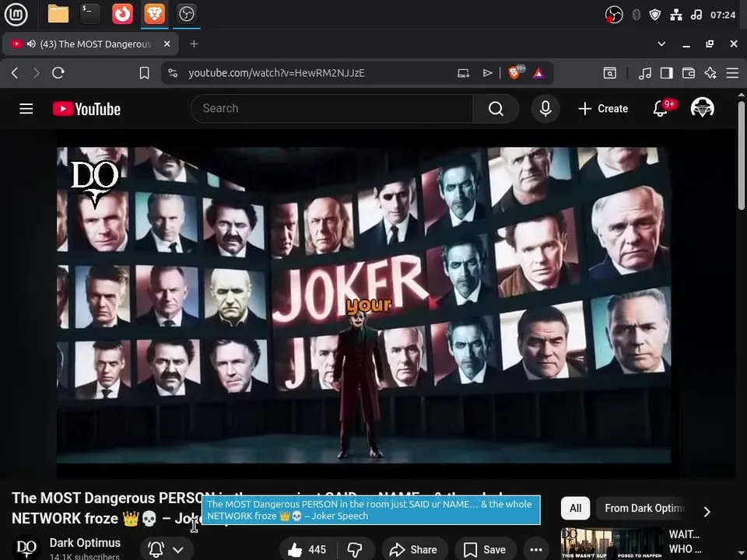Toggle the Brave sidebar panel
Viewport: 747px width, 560px height.
pyautogui.click(x=667, y=73)
